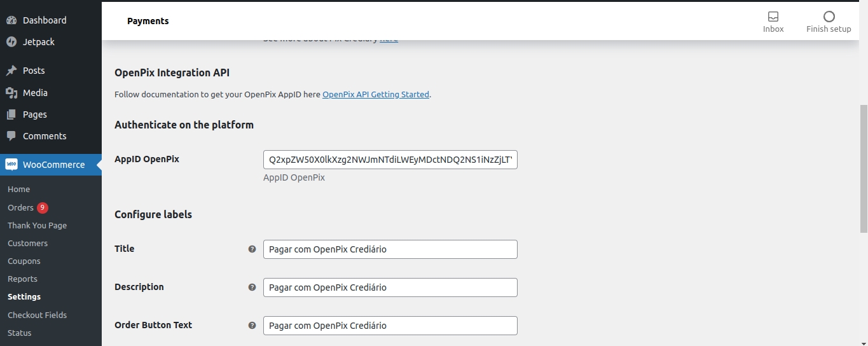Open the Coupons submenu item

point(24,261)
